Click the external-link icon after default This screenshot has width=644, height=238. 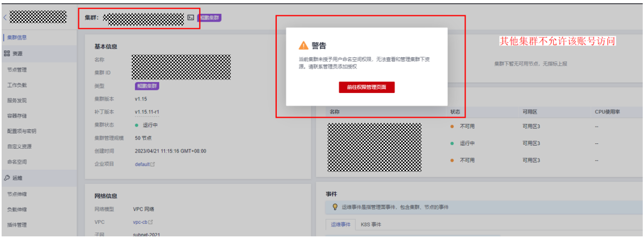click(x=153, y=164)
